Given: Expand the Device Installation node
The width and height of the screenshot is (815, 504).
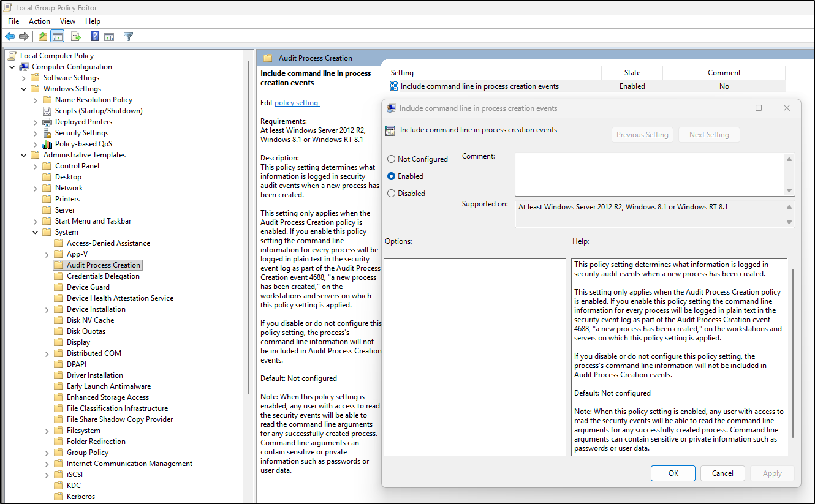Looking at the screenshot, I should [47, 309].
